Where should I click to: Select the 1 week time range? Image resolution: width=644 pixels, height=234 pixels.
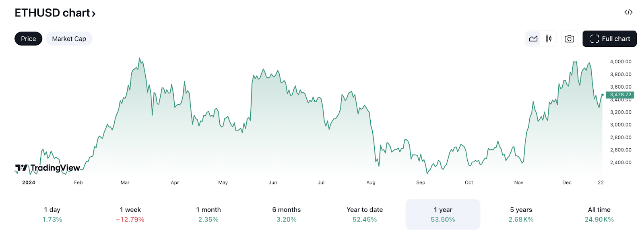pyautogui.click(x=130, y=214)
